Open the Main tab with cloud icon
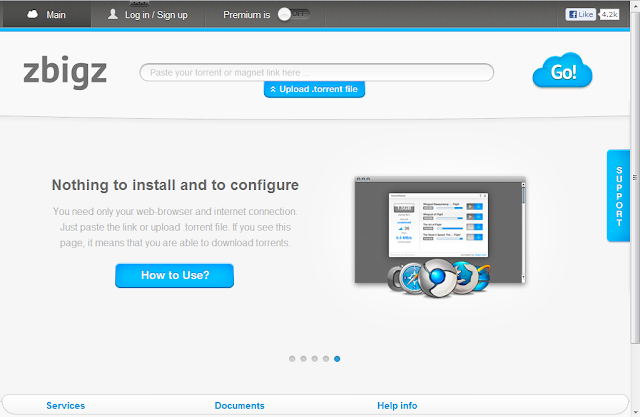The height and width of the screenshot is (417, 640). click(46, 15)
